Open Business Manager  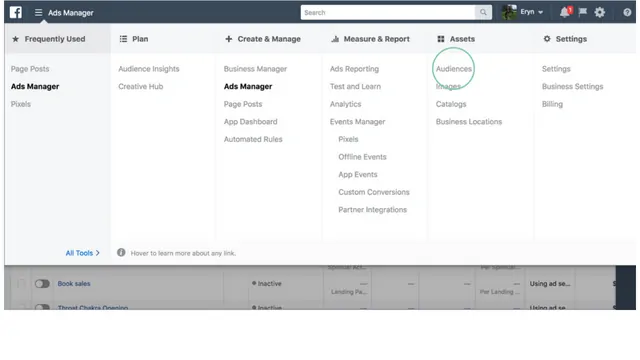(256, 69)
